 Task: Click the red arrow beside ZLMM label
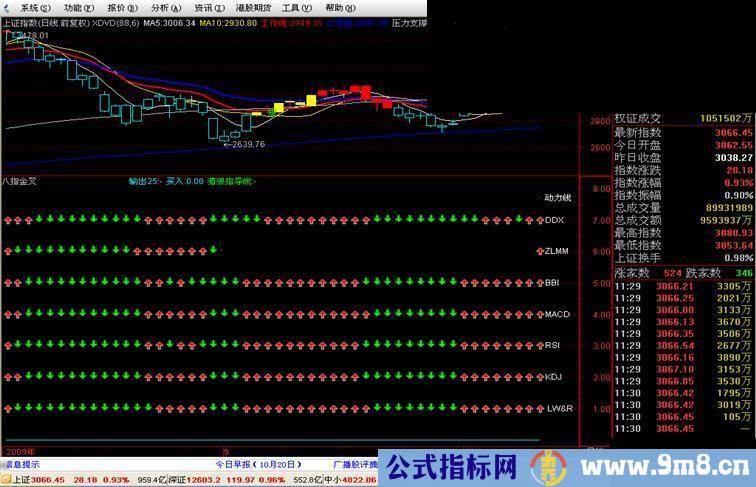pos(541,251)
